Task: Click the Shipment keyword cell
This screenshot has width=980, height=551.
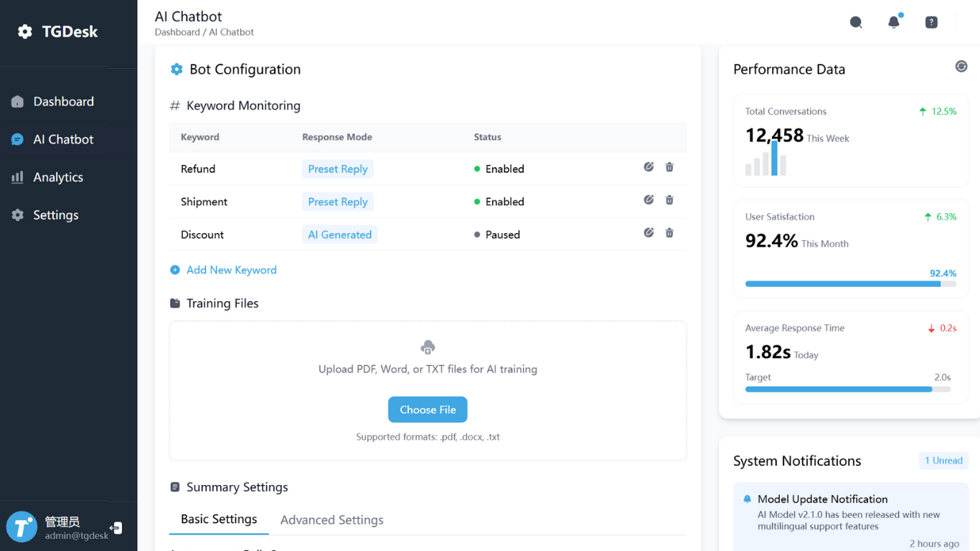Action: (x=204, y=202)
